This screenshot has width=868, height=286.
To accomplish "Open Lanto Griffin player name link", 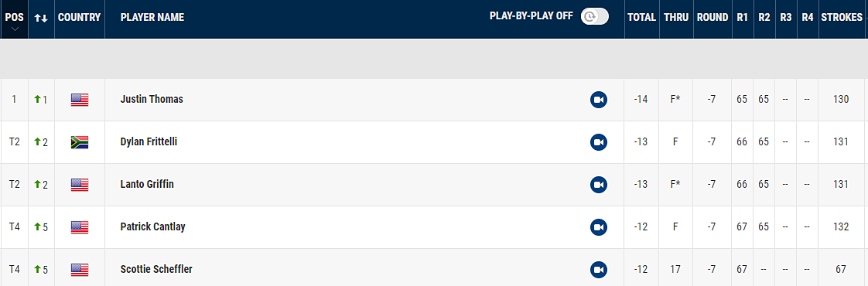I will pos(147,184).
